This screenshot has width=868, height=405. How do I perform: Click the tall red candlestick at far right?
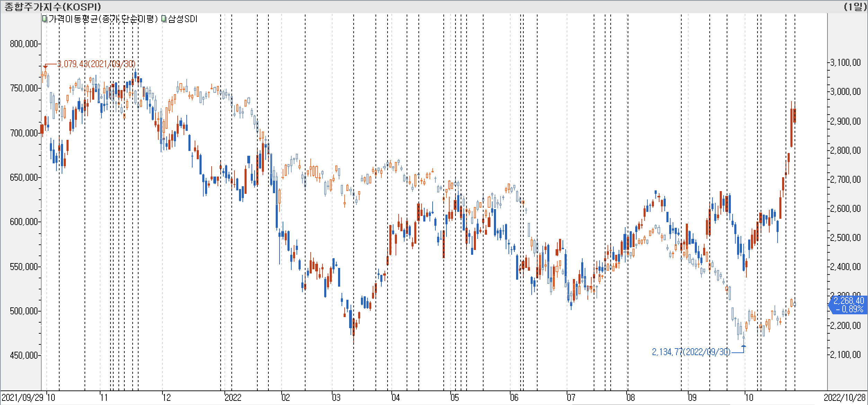[792, 127]
